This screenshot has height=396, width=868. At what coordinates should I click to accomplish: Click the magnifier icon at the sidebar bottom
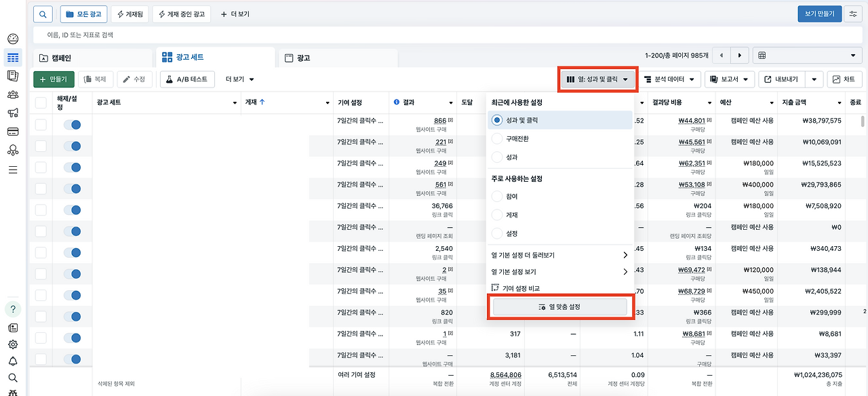(13, 378)
